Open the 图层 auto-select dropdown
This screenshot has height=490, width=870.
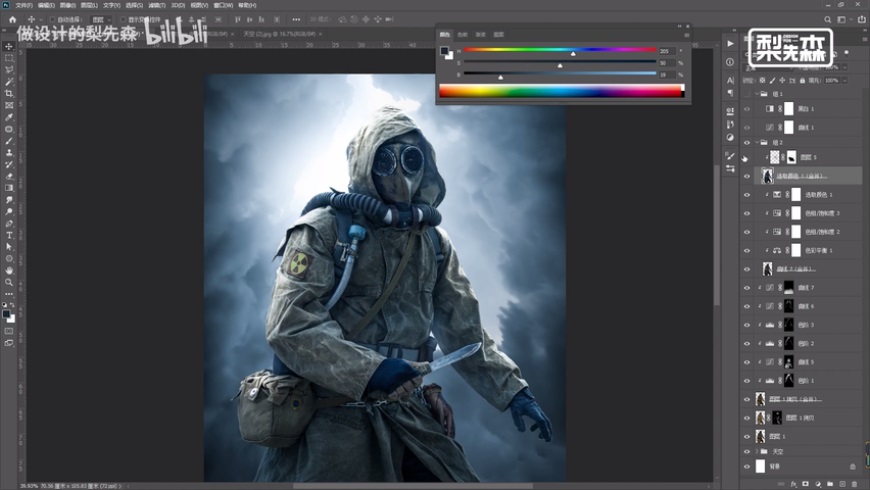(x=100, y=19)
